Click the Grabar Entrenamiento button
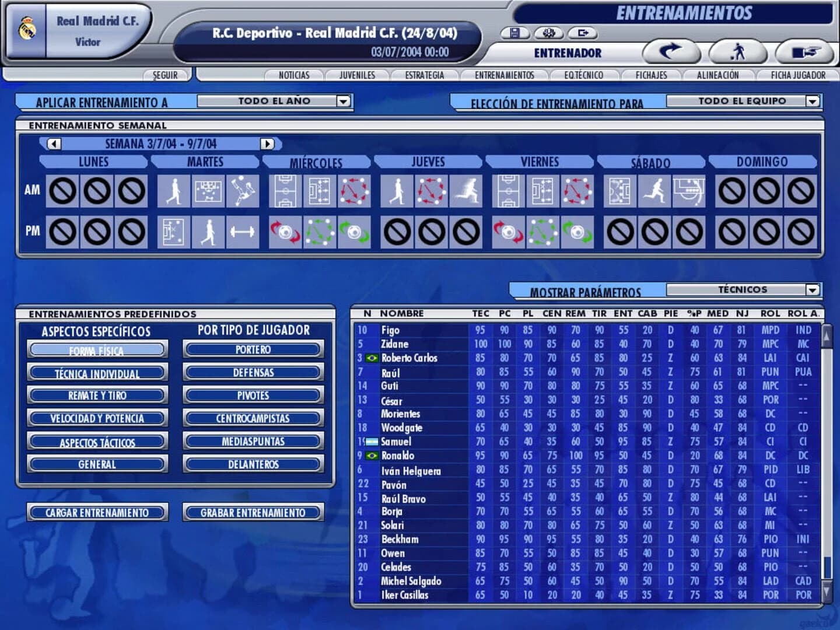Image resolution: width=840 pixels, height=630 pixels. [x=253, y=512]
